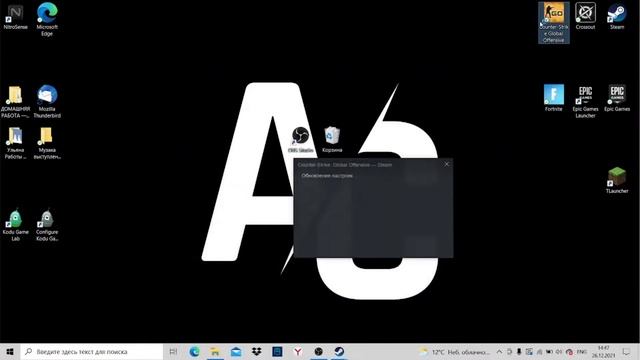Open the Windows Start menu
This screenshot has height=360, width=640.
(10, 351)
